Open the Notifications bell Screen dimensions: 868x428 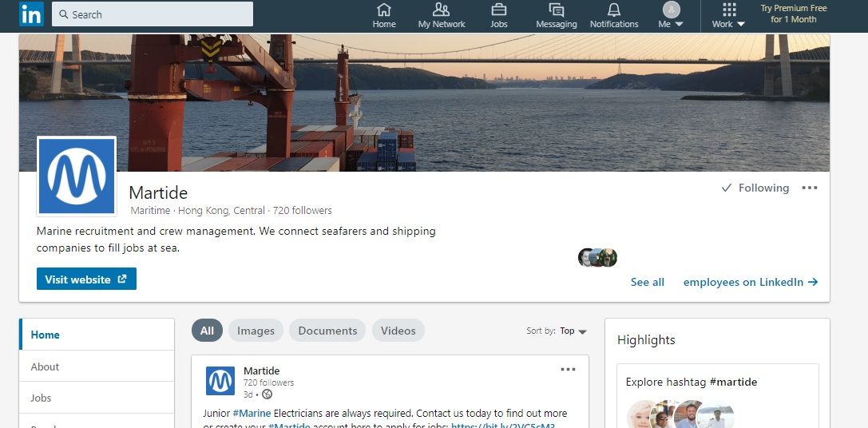(x=614, y=15)
